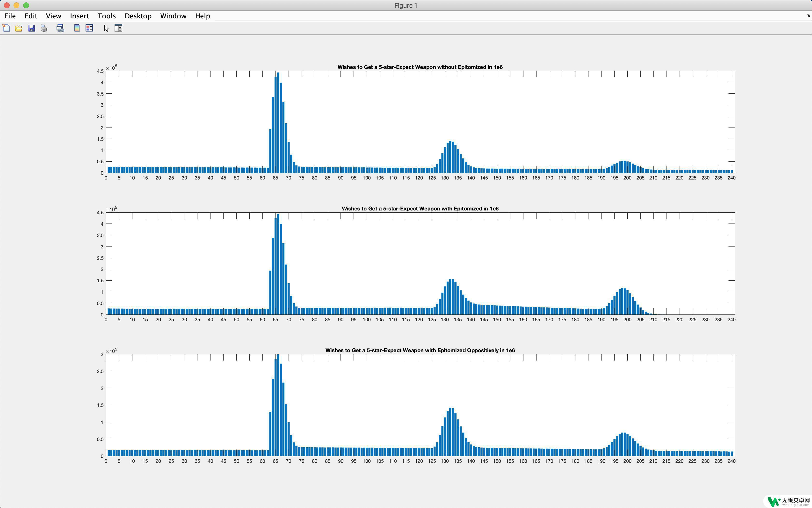812x508 pixels.
Task: Print the figure with the printer icon
Action: coord(44,28)
